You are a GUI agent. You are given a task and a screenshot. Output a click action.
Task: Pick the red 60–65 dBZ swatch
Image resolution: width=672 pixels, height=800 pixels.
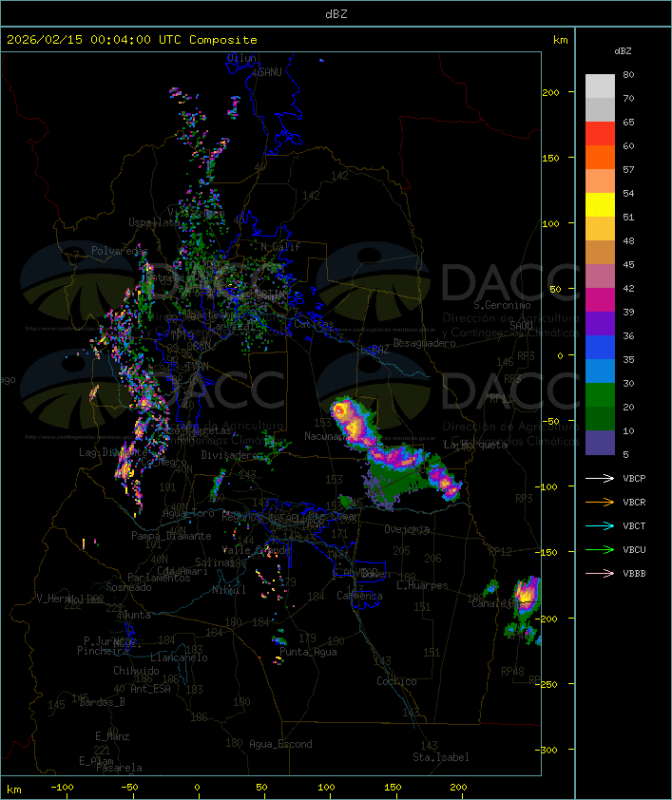(x=600, y=134)
